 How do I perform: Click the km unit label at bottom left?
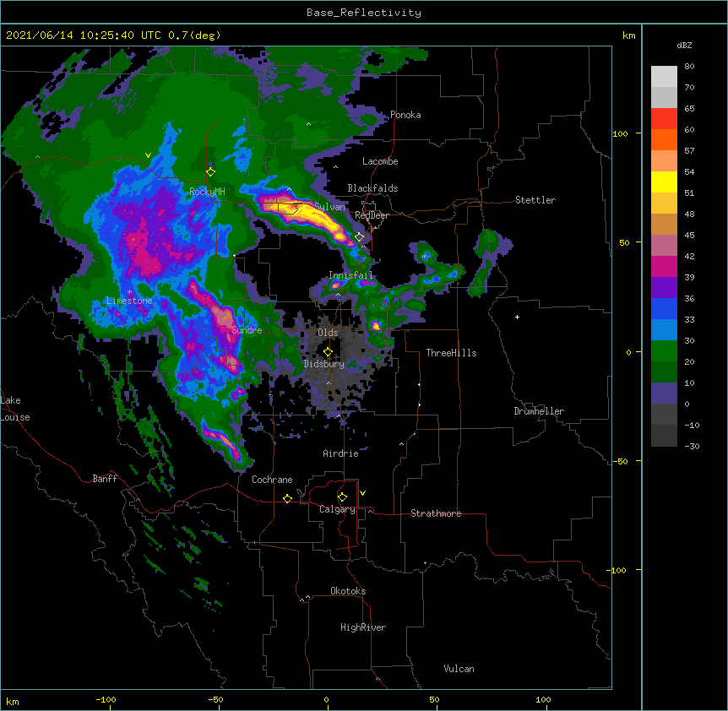pos(13,702)
